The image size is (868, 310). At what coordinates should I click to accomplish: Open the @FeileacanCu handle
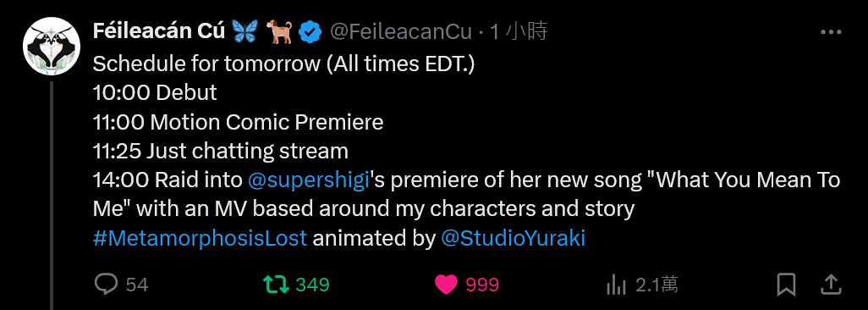tap(401, 32)
